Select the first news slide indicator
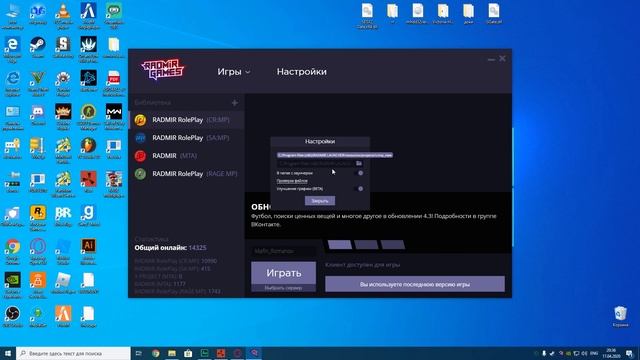 pyautogui.click(x=340, y=244)
